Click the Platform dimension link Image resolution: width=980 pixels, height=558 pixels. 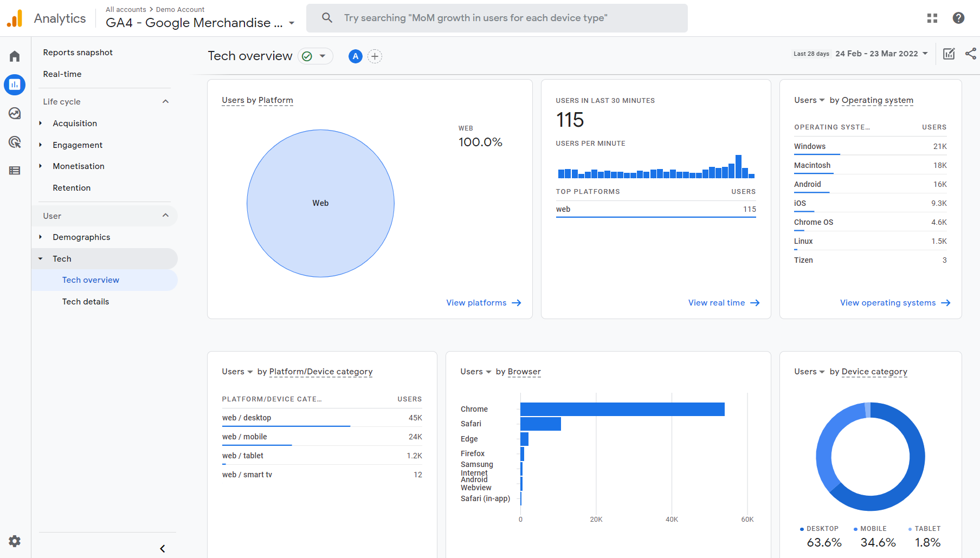click(x=276, y=100)
